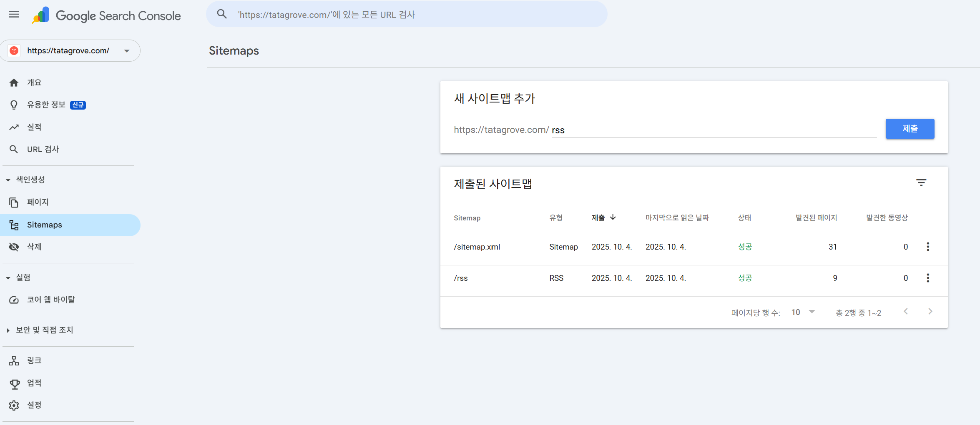Open the 페이지 indexing report

point(38,202)
